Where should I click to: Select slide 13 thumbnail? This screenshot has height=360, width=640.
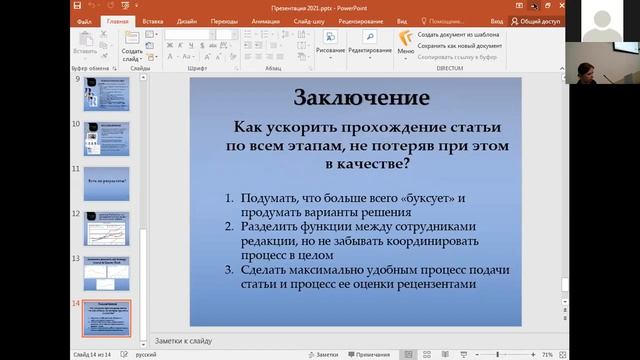point(107,273)
